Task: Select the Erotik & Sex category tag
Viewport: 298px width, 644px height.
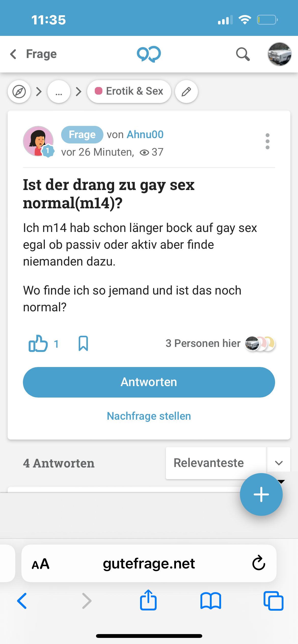Action: tap(129, 92)
